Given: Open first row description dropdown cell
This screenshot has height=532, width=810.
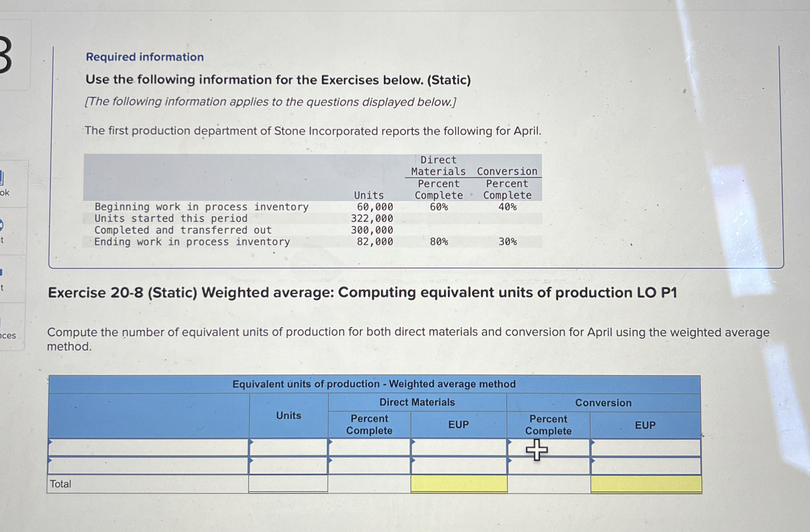Looking at the screenshot, I should (x=148, y=447).
